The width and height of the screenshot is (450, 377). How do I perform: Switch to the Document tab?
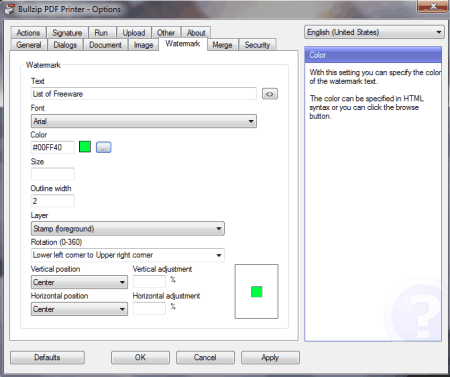coord(105,45)
